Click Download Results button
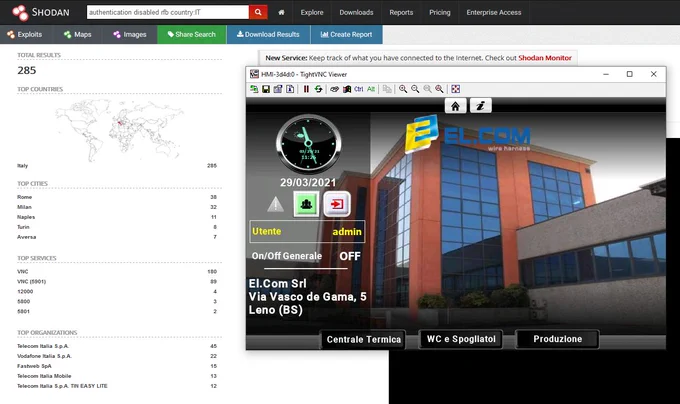Image resolution: width=680 pixels, height=404 pixels. tap(268, 34)
